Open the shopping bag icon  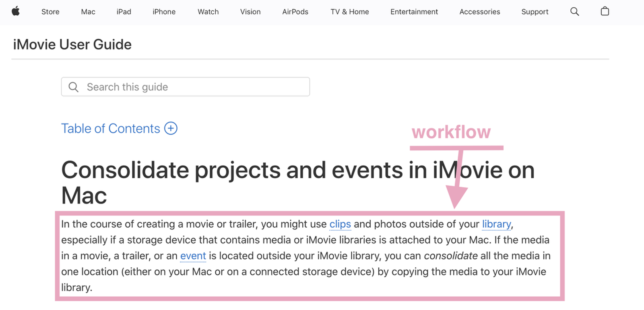tap(605, 11)
